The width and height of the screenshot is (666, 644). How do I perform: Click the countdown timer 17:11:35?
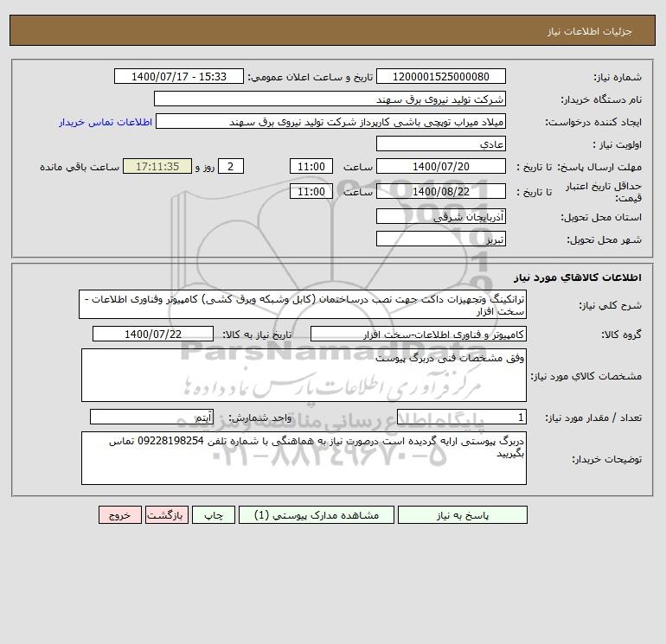(x=157, y=167)
